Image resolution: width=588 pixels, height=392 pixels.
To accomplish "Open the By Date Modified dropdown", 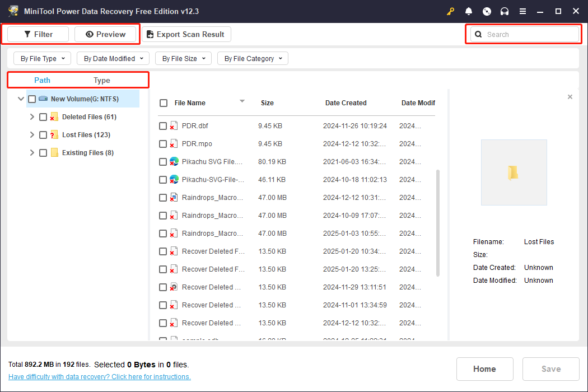I will coord(113,58).
